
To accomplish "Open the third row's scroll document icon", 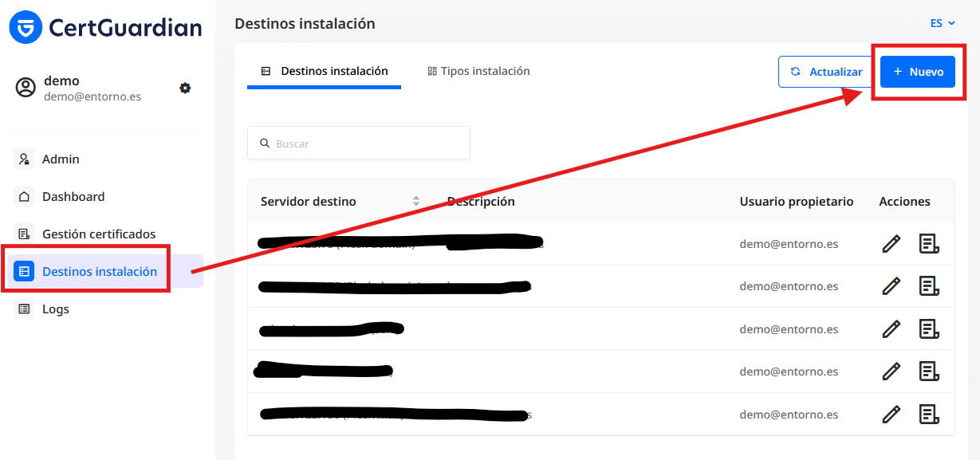I will tap(929, 329).
